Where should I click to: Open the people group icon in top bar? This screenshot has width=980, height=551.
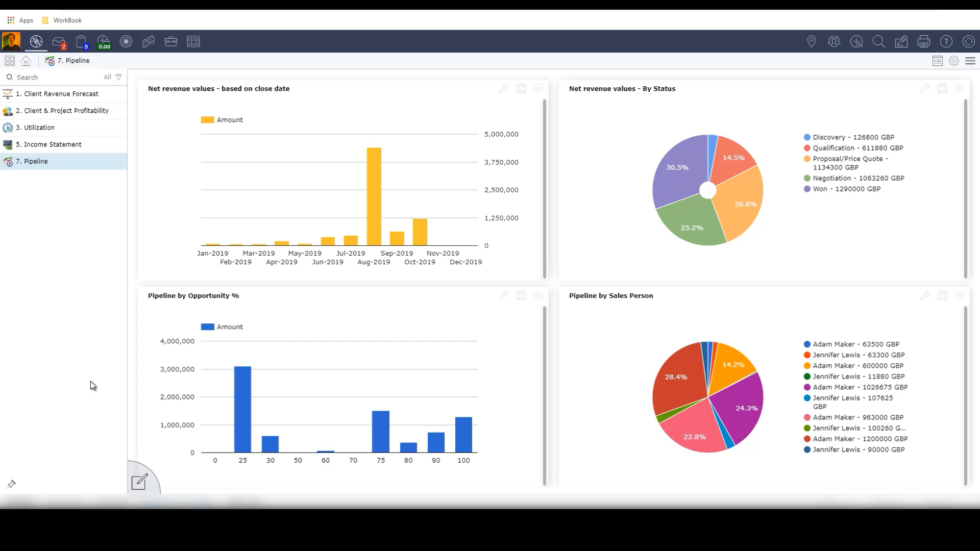[834, 42]
